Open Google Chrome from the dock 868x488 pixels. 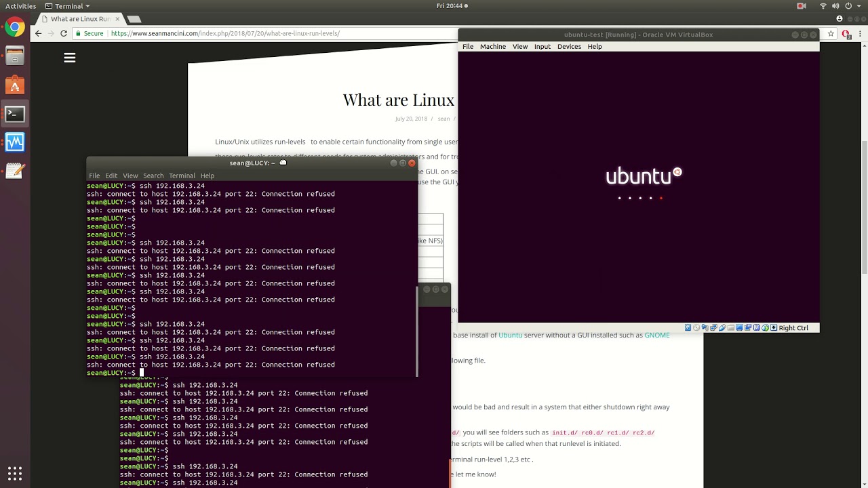[14, 28]
